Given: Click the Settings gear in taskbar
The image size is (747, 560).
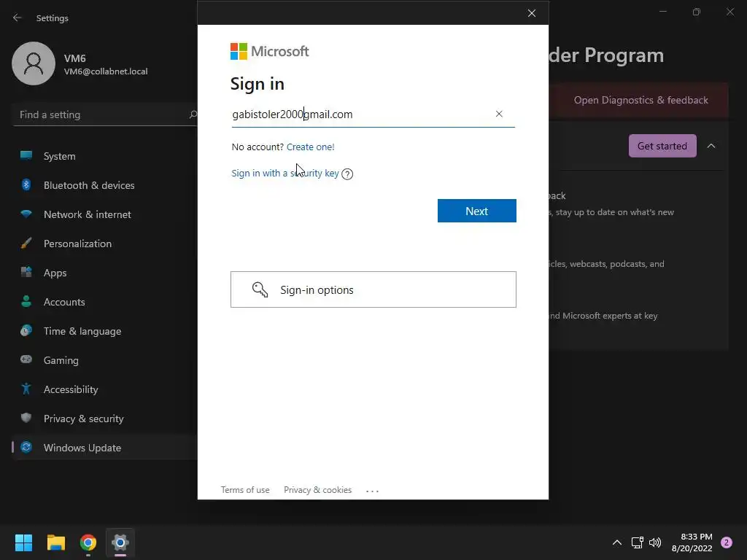Looking at the screenshot, I should pos(120,542).
